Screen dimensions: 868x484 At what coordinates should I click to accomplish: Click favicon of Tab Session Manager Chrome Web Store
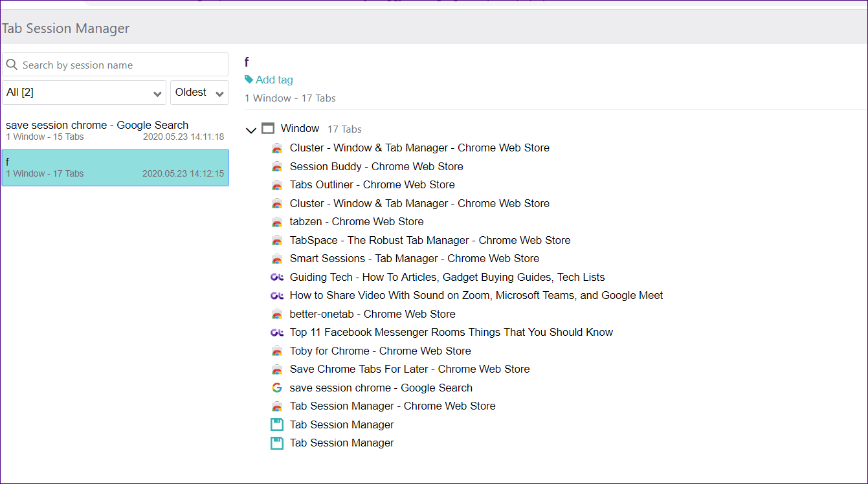[277, 406]
